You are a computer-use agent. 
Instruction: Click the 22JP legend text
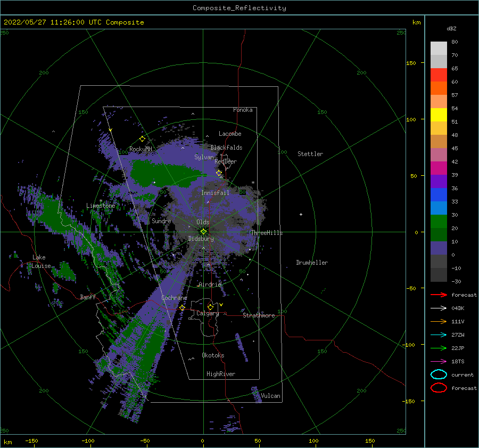tap(458, 348)
